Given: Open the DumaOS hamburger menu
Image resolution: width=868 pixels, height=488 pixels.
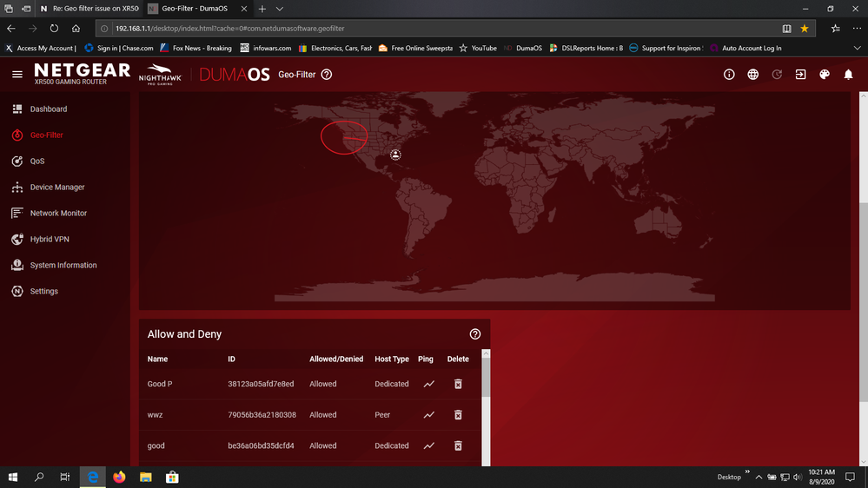Looking at the screenshot, I should coord(17,74).
